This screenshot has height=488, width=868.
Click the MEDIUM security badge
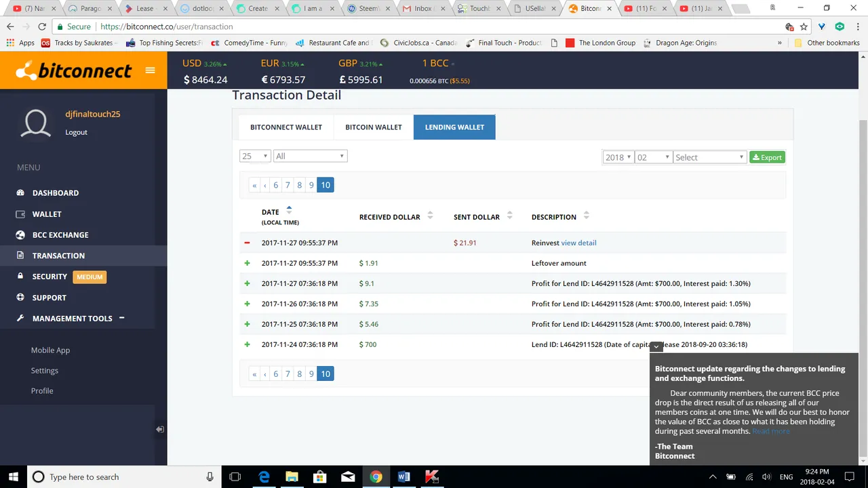coord(90,277)
